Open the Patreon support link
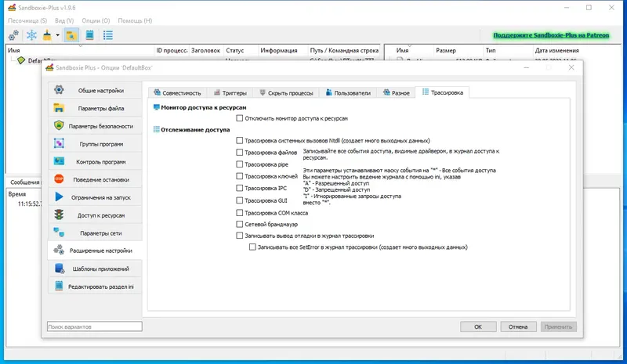Screen dimensions: 627x364 (x=551, y=35)
